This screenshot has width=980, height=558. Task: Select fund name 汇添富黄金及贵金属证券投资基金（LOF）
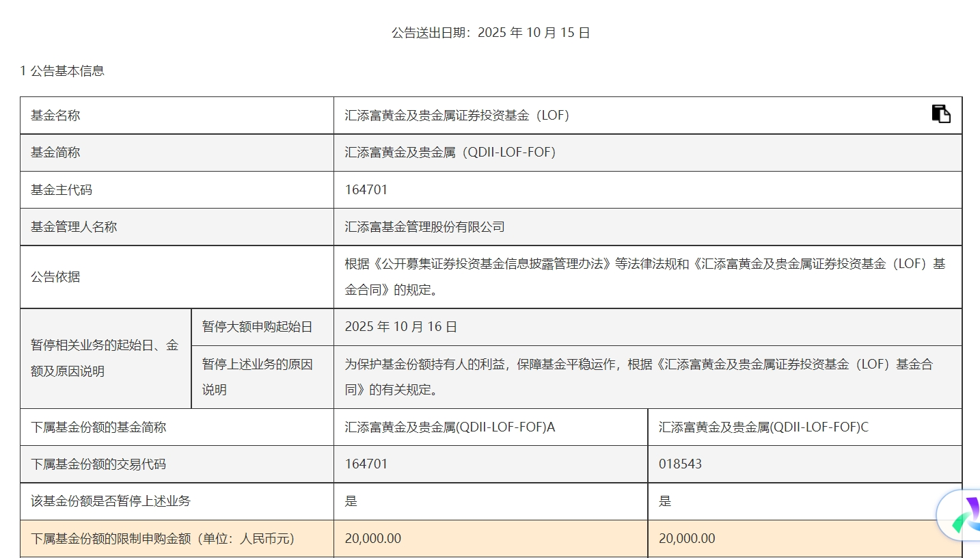coord(457,116)
